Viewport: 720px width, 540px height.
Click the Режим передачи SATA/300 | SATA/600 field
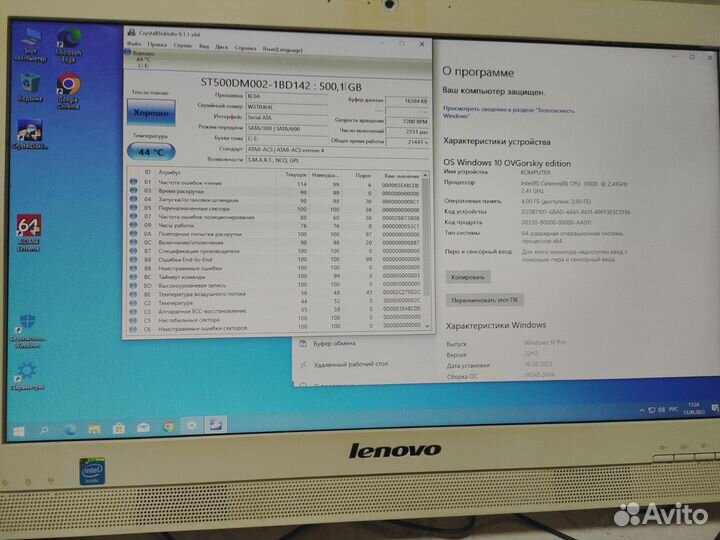[x=287, y=129]
